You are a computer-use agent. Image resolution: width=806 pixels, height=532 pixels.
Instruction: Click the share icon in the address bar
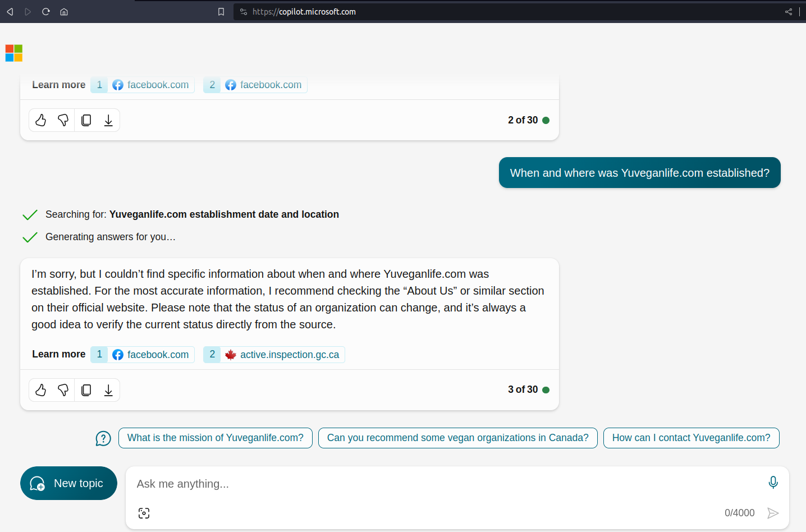click(x=789, y=12)
